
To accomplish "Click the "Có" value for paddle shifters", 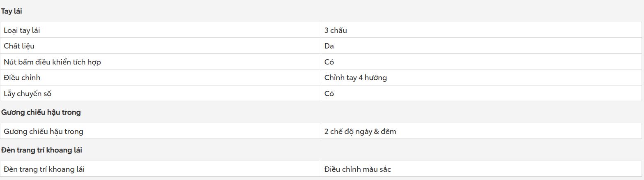I will coord(329,94).
